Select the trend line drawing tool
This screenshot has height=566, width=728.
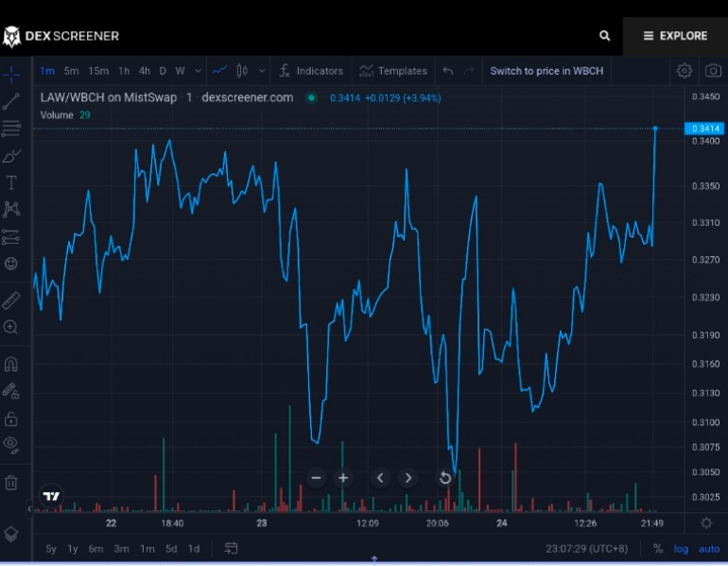tap(11, 102)
